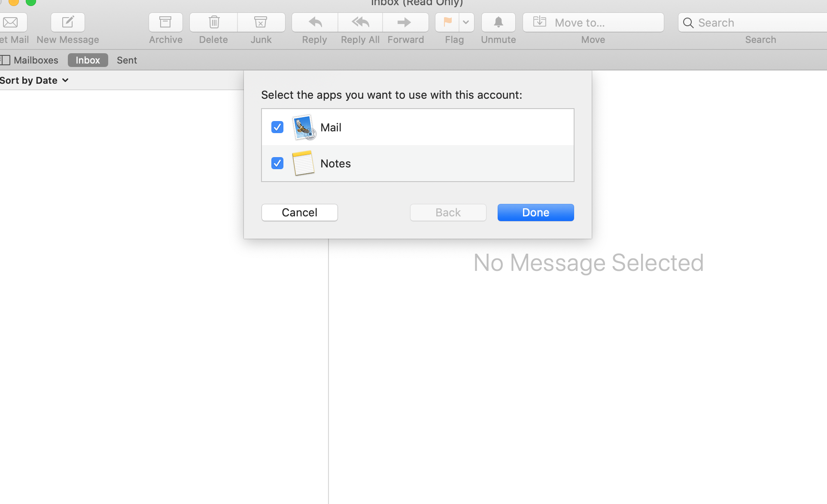Viewport: 827px width, 504px height.
Task: Toggle the Mailboxes sidebar visibility
Action: click(x=6, y=60)
